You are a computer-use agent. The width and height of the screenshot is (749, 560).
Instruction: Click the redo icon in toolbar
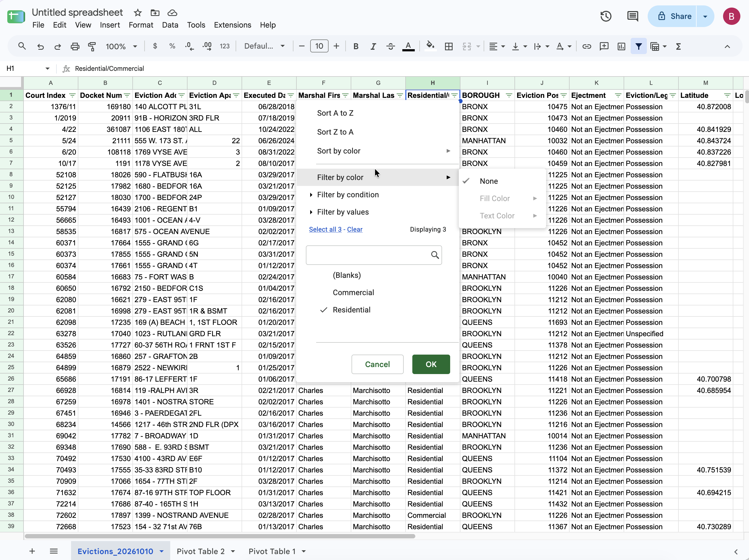point(58,46)
